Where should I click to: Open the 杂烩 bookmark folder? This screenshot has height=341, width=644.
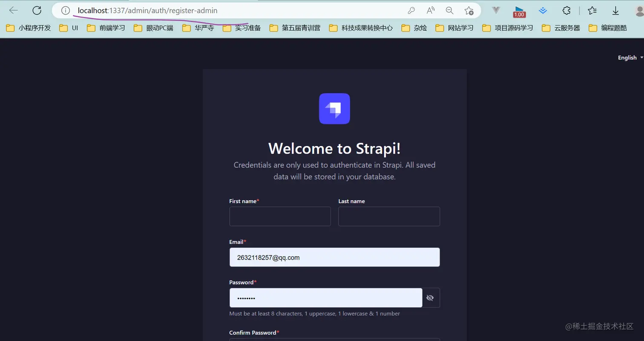coord(414,28)
